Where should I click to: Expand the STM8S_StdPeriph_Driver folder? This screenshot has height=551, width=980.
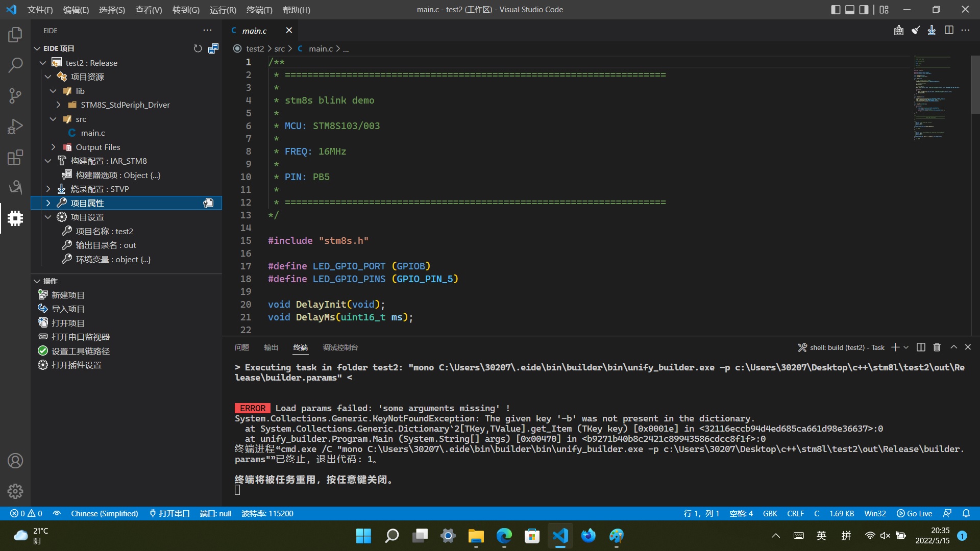click(58, 105)
